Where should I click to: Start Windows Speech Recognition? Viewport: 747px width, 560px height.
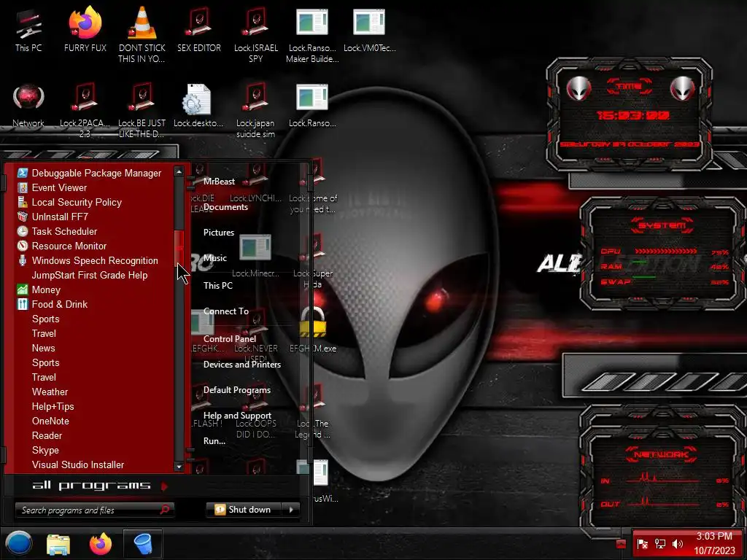[x=95, y=260]
